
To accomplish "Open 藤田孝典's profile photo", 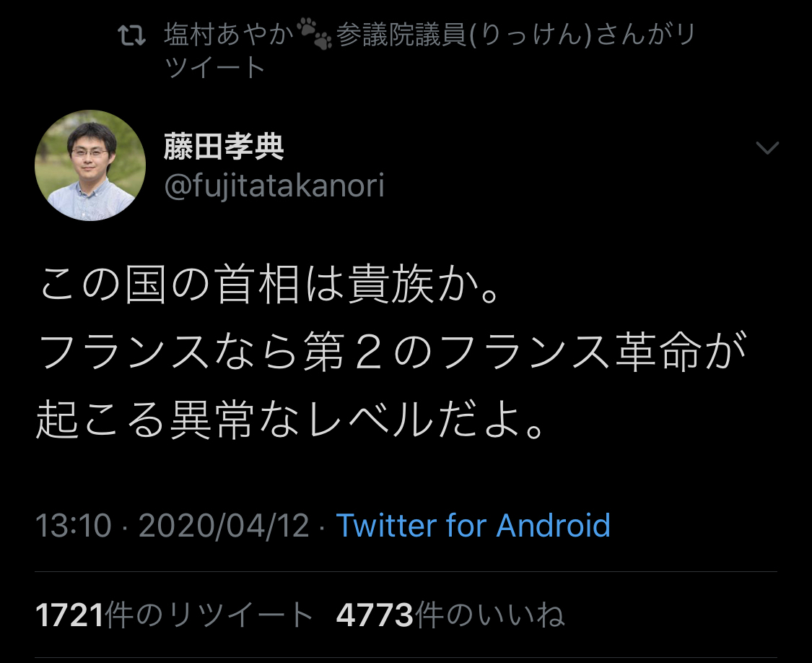I will pos(90,165).
